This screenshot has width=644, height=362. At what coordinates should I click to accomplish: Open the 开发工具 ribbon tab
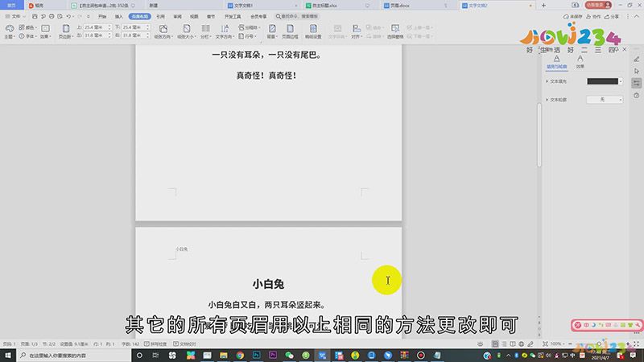click(x=233, y=16)
